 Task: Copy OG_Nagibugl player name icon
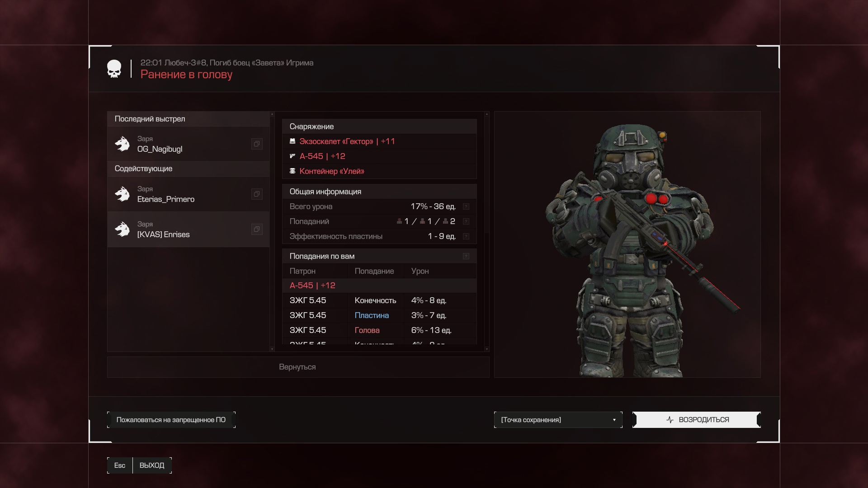(257, 144)
